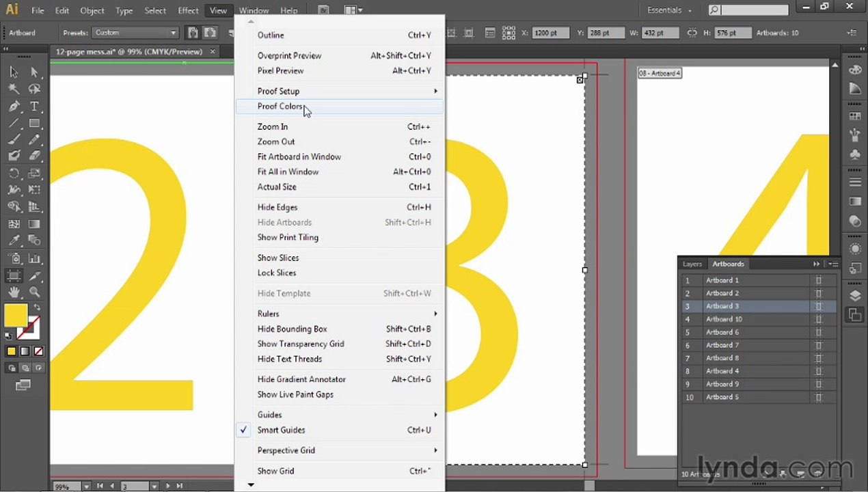Open the Effect menu
868x492 pixels.
pyautogui.click(x=188, y=10)
